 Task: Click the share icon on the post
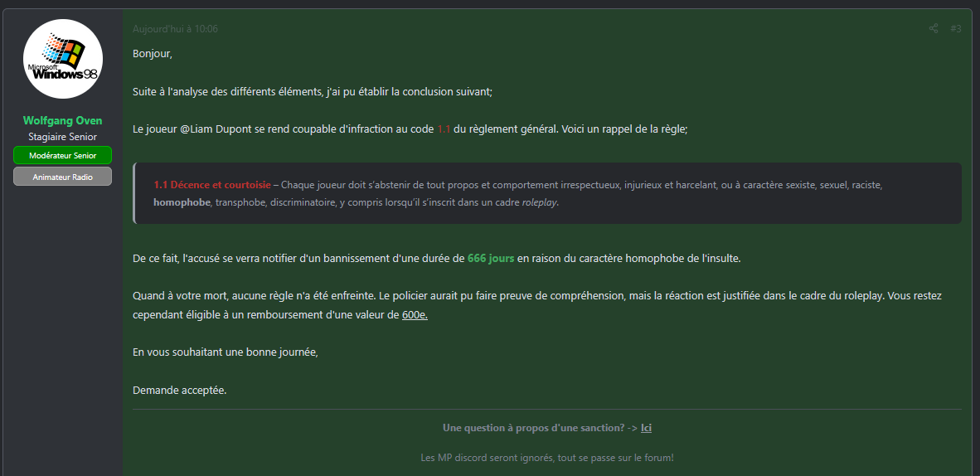[933, 29]
